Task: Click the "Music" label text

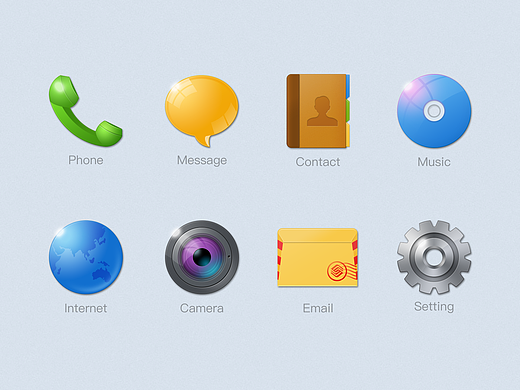Action: (434, 162)
